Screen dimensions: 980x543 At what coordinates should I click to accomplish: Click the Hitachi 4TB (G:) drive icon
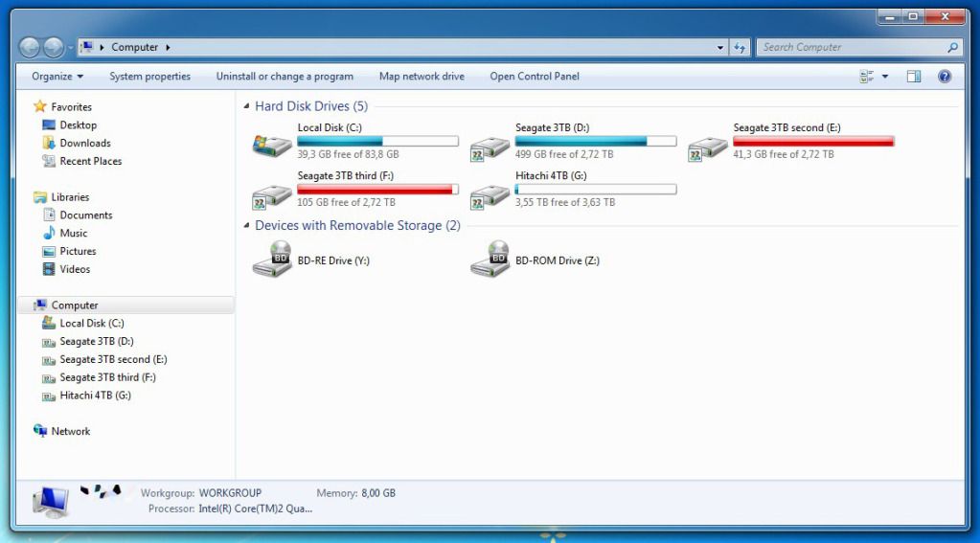[x=490, y=197]
